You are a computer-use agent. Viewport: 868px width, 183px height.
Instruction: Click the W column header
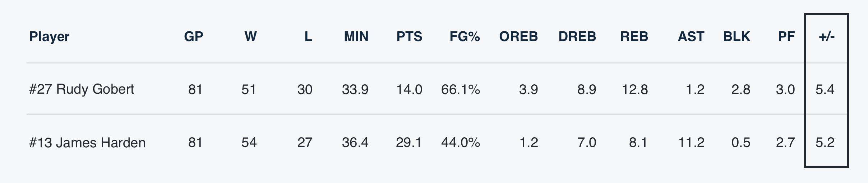(250, 37)
